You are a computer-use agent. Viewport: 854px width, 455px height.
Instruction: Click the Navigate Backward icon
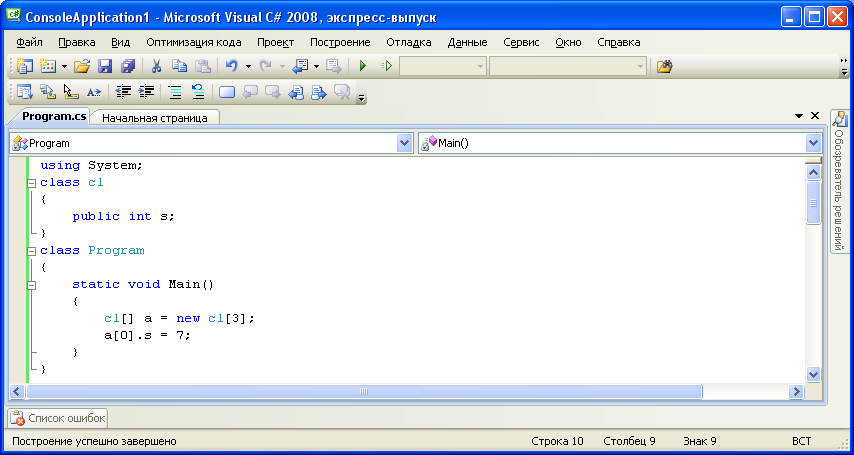(x=300, y=66)
